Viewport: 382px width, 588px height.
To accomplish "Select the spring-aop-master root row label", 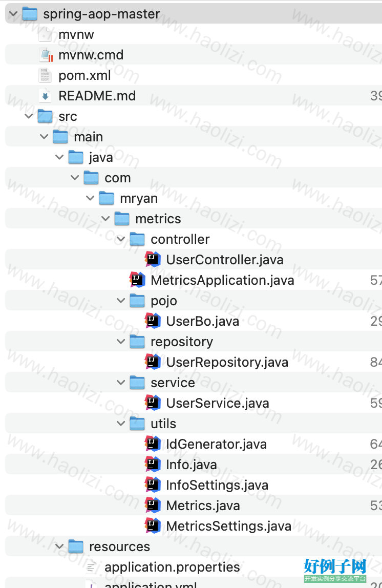I will 101,14.
